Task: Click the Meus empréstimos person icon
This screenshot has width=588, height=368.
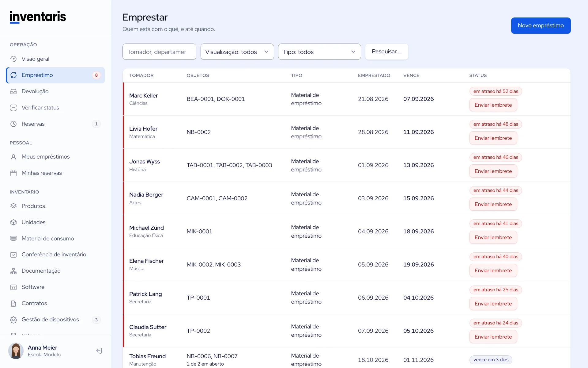Action: point(13,157)
